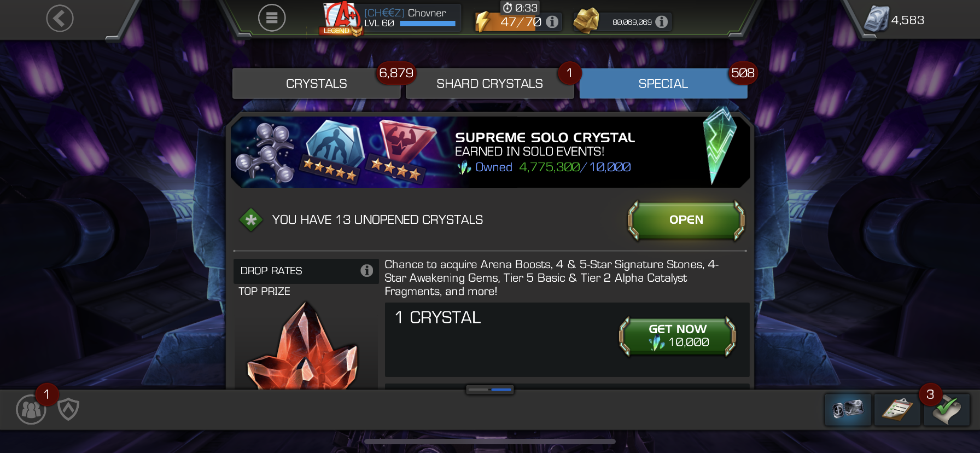
Task: Open the binoculars inventory icon
Action: click(848, 409)
